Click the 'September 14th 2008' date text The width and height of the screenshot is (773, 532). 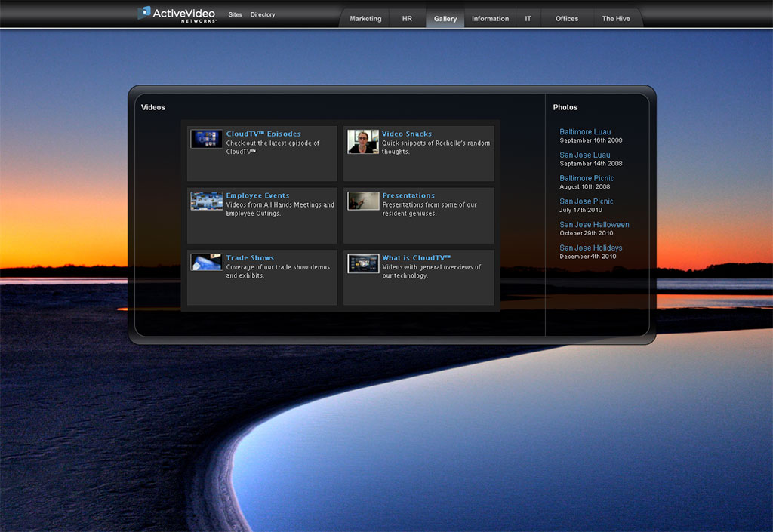[x=590, y=164]
